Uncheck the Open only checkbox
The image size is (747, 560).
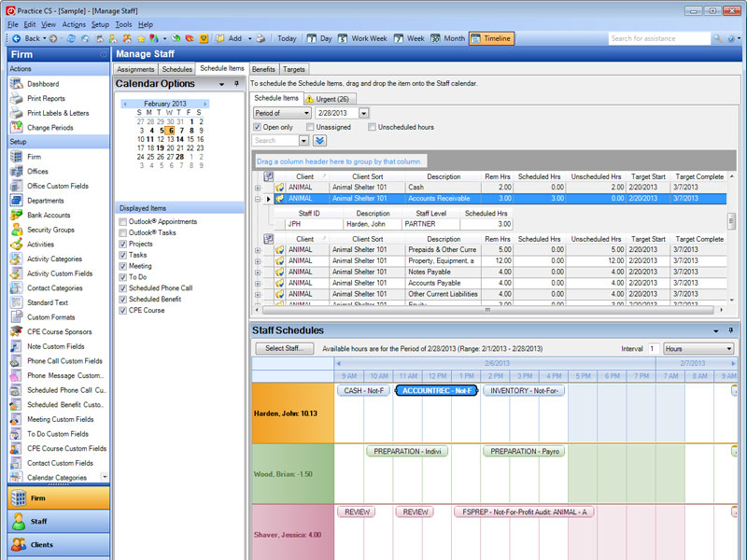click(x=258, y=127)
